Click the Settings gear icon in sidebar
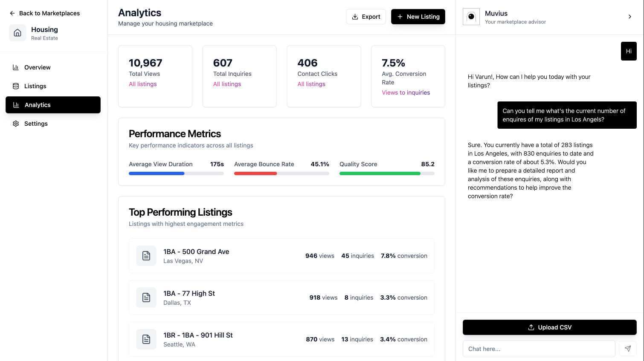644x361 pixels. pyautogui.click(x=16, y=124)
